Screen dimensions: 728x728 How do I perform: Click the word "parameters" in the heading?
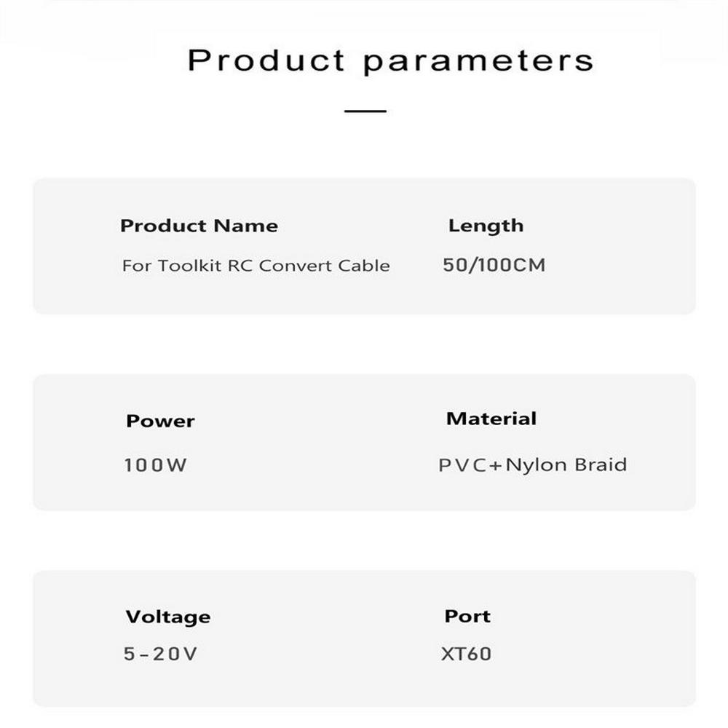[x=478, y=61]
